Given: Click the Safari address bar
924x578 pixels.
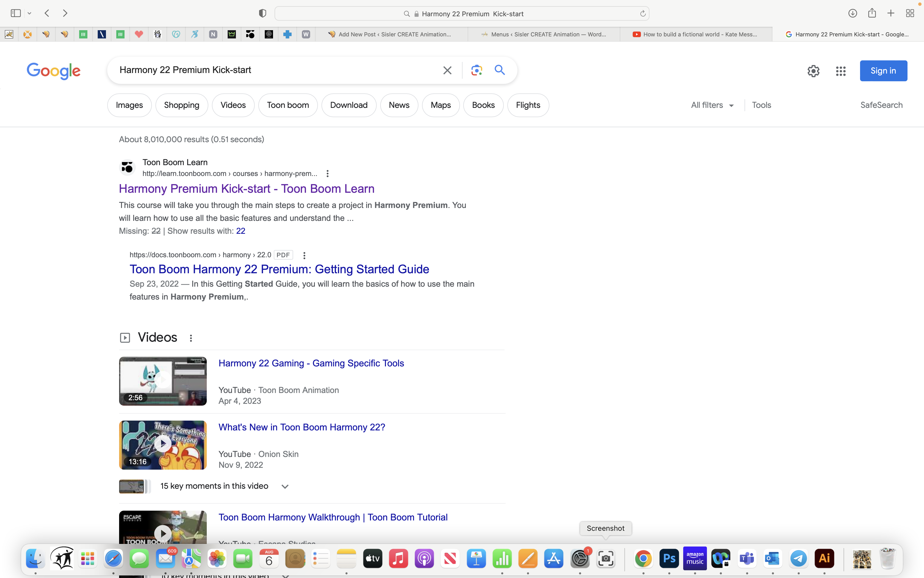Looking at the screenshot, I should pos(462,14).
